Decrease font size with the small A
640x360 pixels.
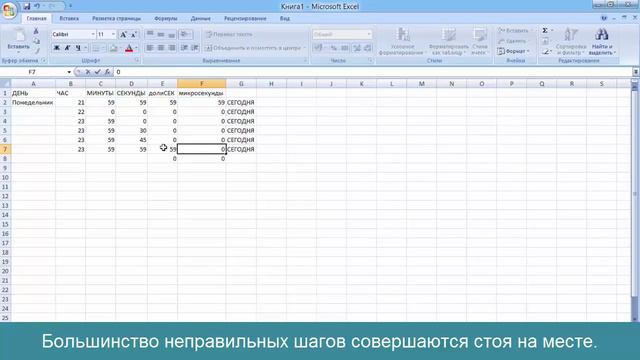tap(133, 35)
